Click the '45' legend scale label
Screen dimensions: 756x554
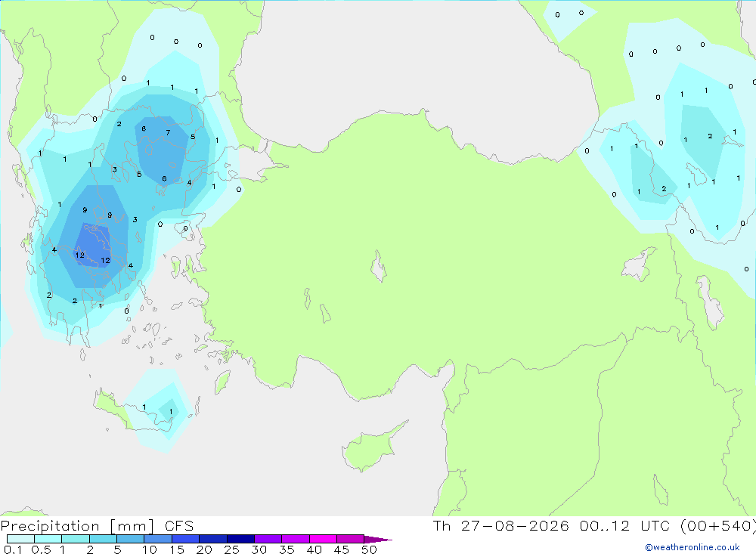342,549
